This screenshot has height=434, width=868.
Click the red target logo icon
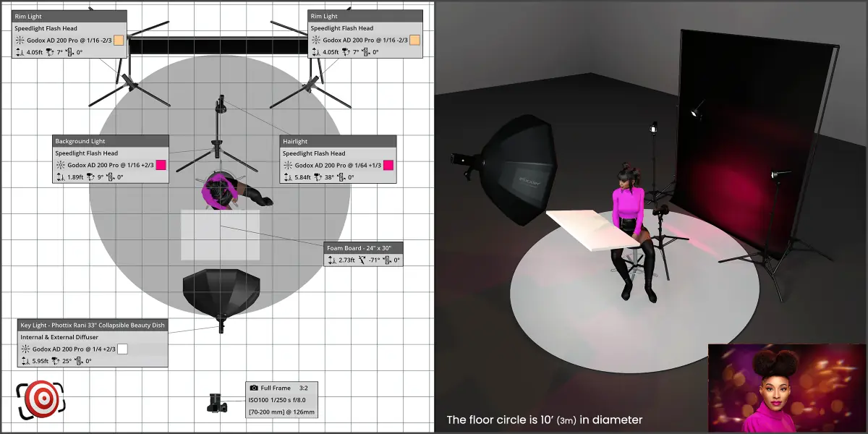point(40,399)
